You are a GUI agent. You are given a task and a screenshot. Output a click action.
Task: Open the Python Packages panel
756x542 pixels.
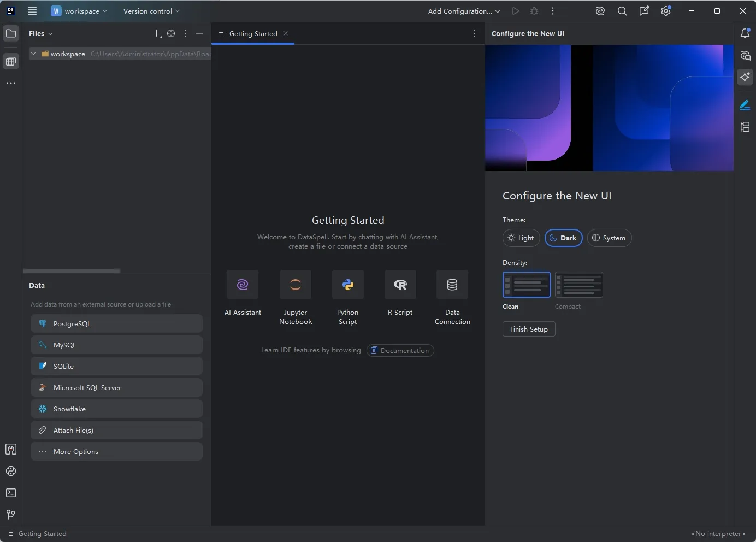coord(10,472)
